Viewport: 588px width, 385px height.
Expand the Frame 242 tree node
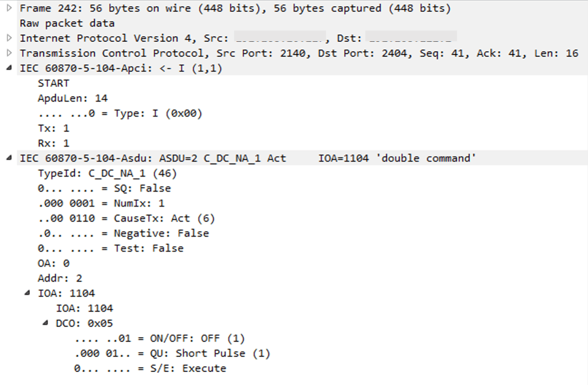coord(8,8)
